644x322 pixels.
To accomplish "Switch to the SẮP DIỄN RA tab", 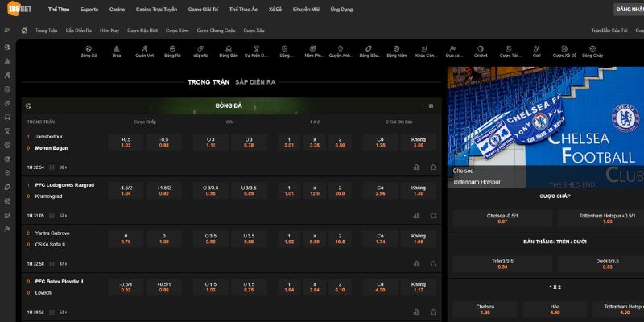I will click(x=255, y=82).
